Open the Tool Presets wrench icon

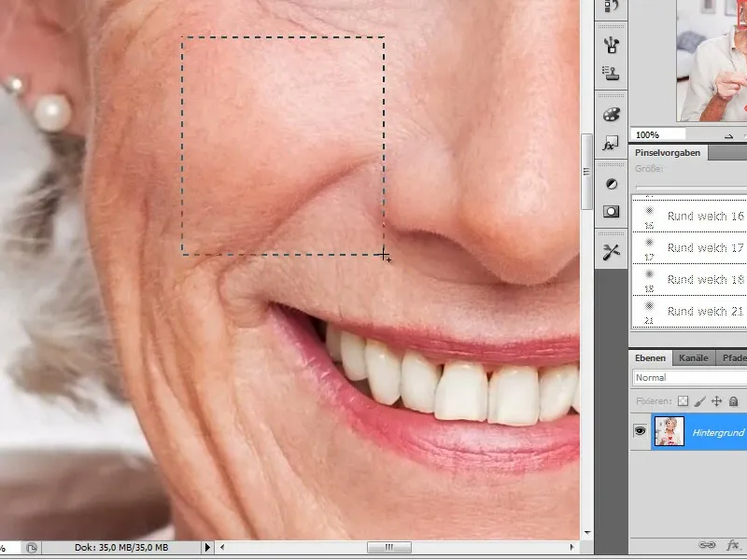tap(612, 252)
